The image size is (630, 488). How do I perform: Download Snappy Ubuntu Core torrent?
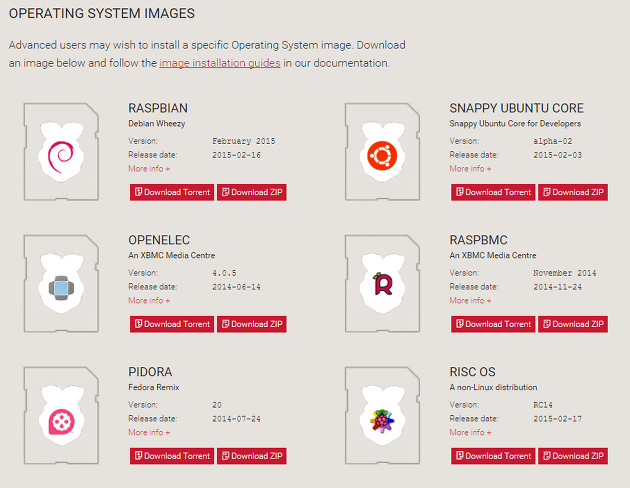click(493, 192)
